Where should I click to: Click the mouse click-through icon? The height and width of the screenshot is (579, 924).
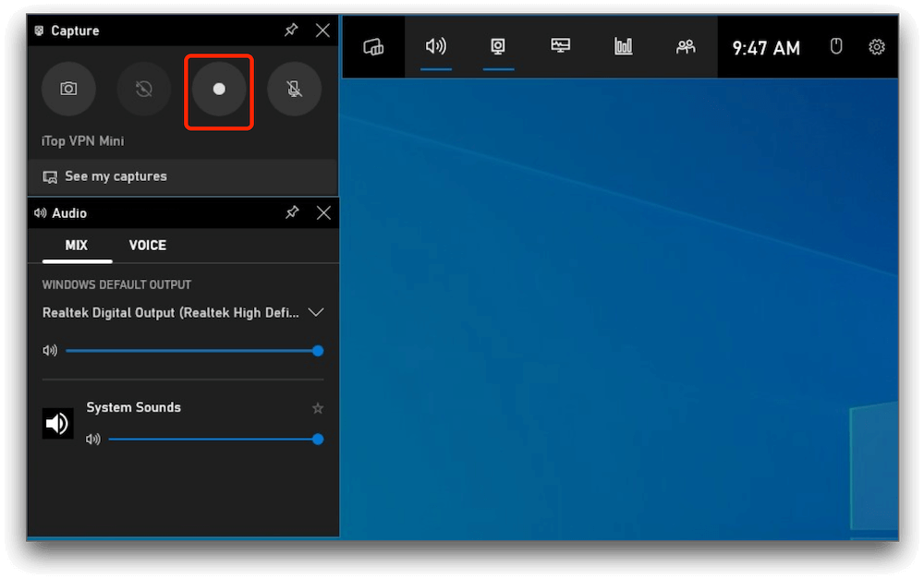(x=836, y=47)
